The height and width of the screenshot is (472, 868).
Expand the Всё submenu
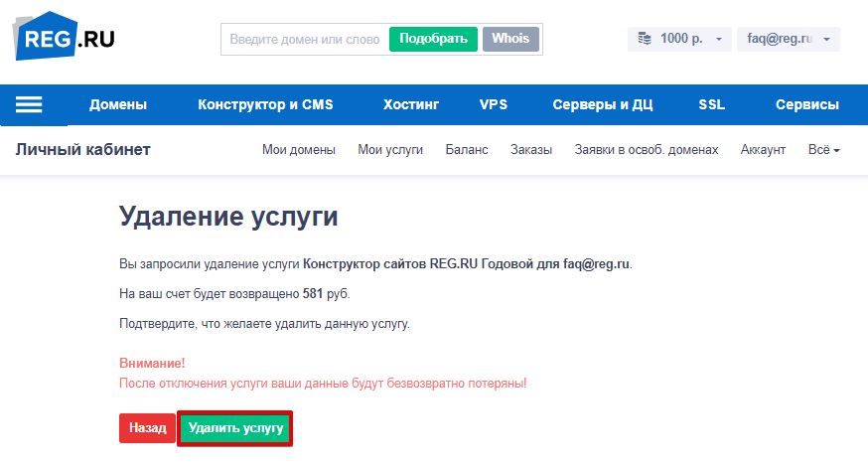point(823,150)
